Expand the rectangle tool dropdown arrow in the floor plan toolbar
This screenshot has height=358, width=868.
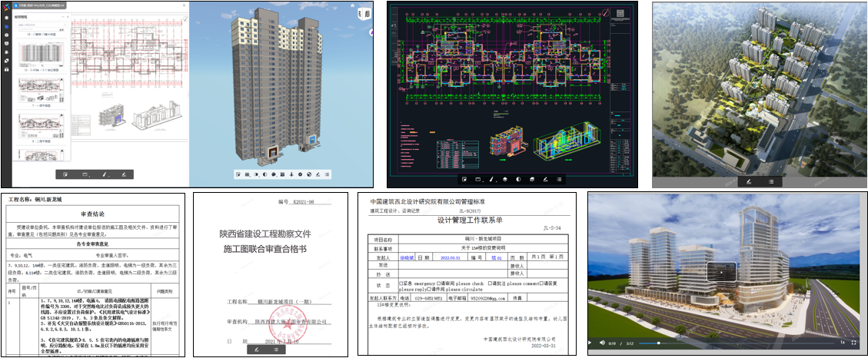[x=90, y=176]
